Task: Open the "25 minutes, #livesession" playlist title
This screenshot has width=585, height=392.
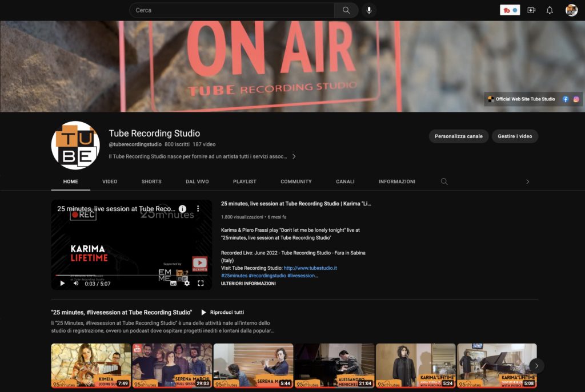Action: 122,312
